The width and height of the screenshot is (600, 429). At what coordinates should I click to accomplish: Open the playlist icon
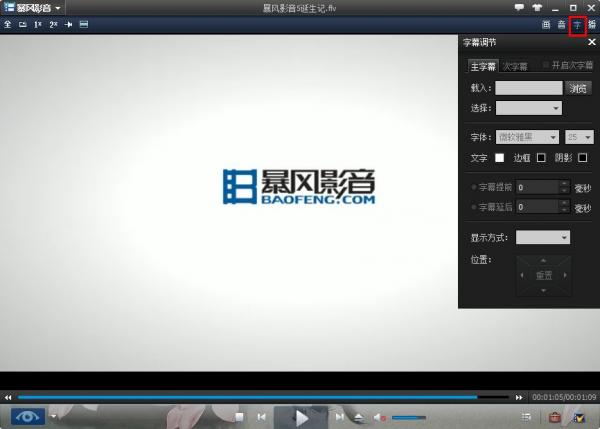(x=526, y=417)
